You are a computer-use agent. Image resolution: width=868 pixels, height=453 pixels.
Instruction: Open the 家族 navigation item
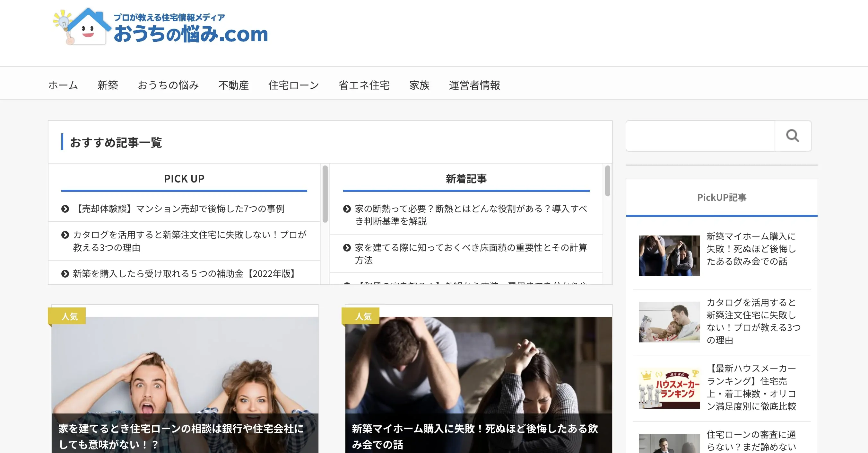pos(420,85)
